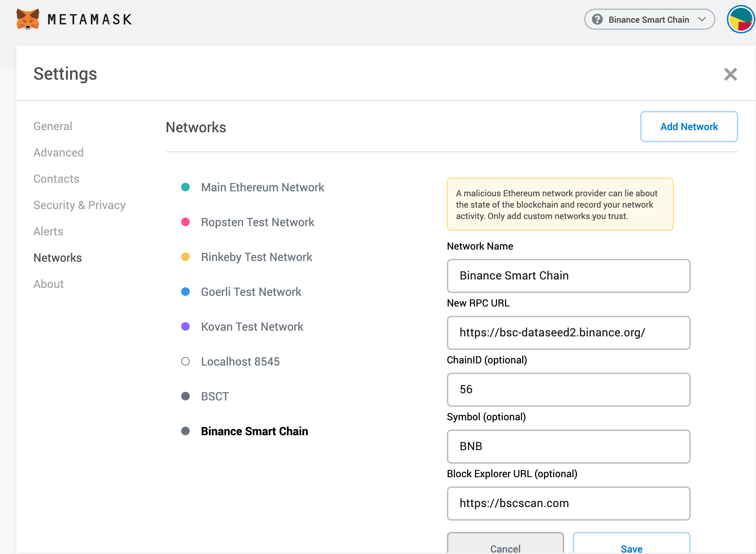Click the yellow dot beside Rinkeby Test Network
Viewport: 756px width, 554px height.
coord(185,257)
